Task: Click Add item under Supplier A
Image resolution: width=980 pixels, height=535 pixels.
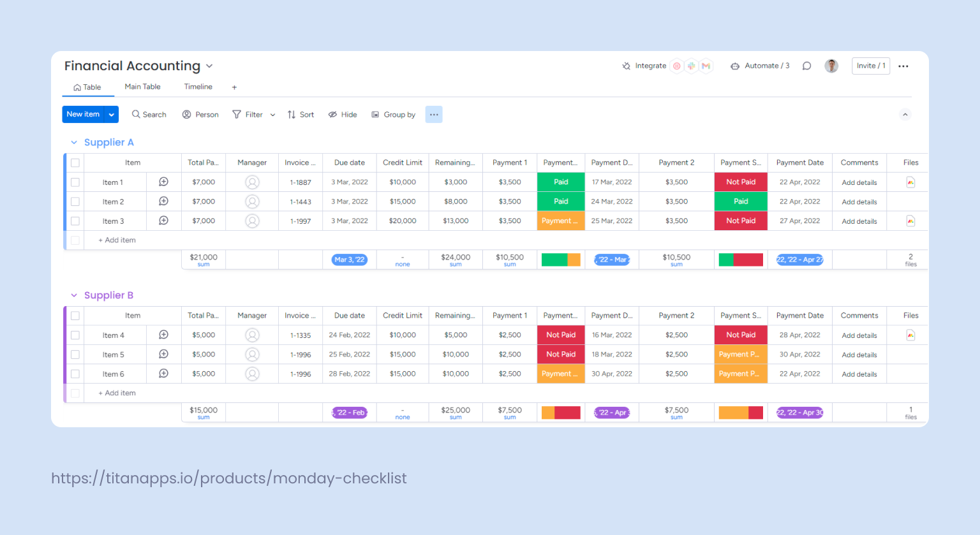Action: click(117, 240)
